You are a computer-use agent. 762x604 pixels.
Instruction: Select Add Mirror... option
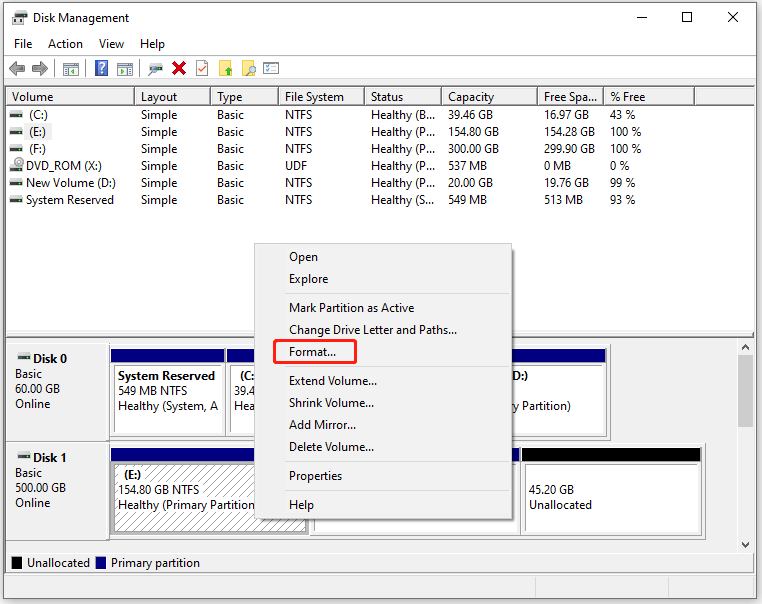[383, 425]
